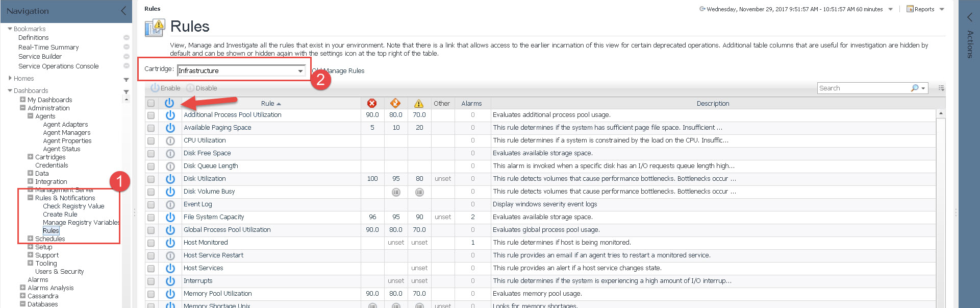
Task: Click the power icon for Disk Utilization rule
Action: 170,179
